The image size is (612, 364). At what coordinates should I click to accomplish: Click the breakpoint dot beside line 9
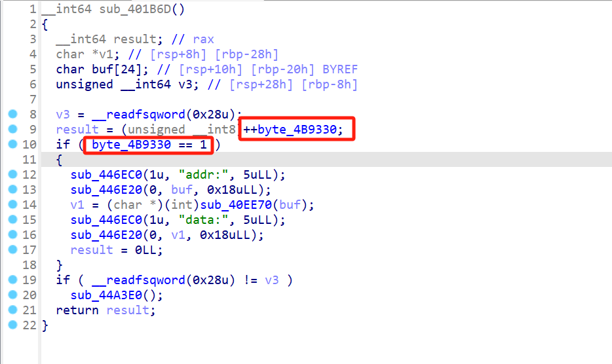[12, 130]
